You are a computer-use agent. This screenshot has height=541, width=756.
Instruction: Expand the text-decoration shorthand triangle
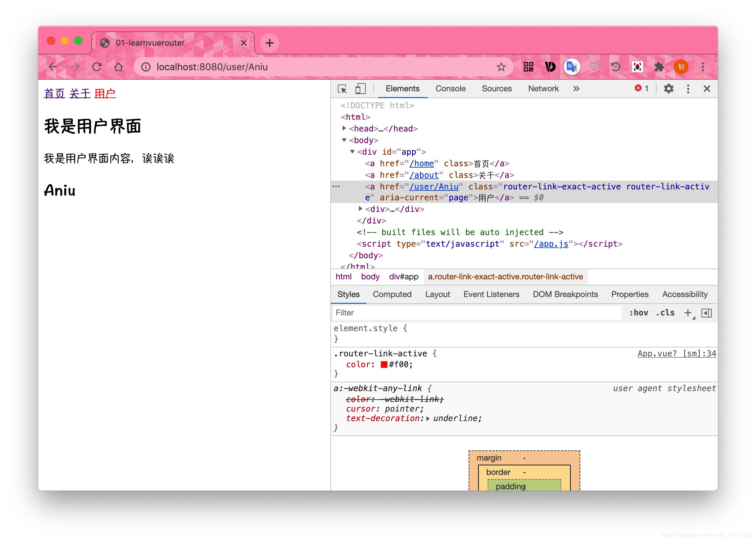tap(428, 419)
